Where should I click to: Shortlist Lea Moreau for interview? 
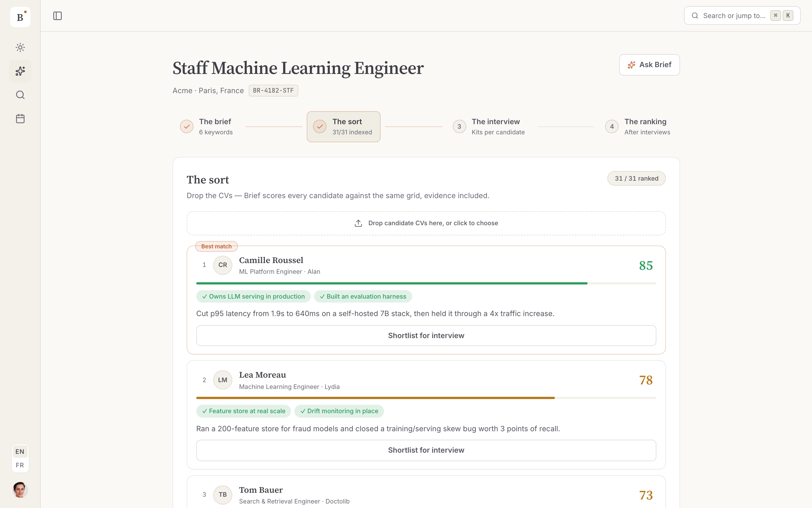(x=426, y=450)
